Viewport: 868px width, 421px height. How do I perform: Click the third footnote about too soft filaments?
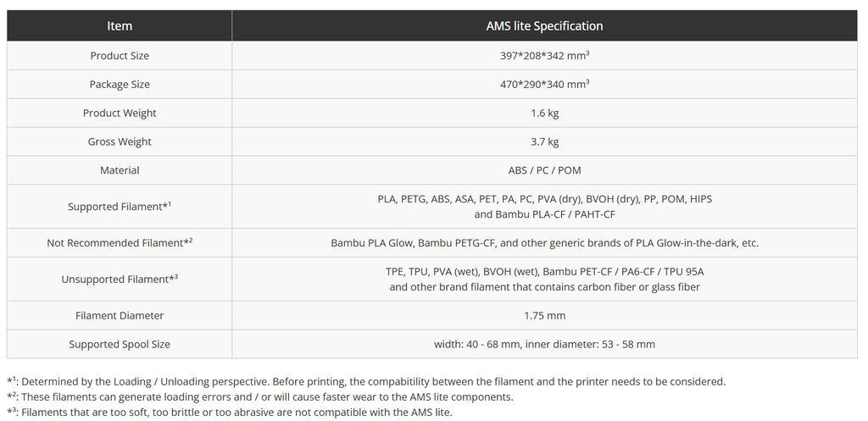click(230, 413)
